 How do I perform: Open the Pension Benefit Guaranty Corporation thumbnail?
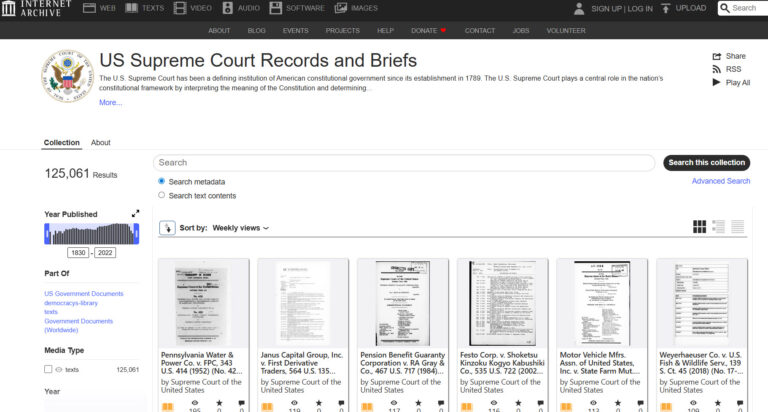[x=403, y=303]
